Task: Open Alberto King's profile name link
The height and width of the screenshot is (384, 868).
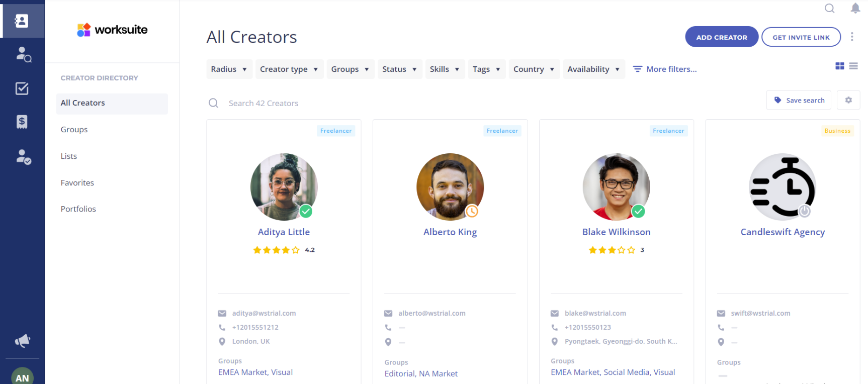Action: click(450, 232)
